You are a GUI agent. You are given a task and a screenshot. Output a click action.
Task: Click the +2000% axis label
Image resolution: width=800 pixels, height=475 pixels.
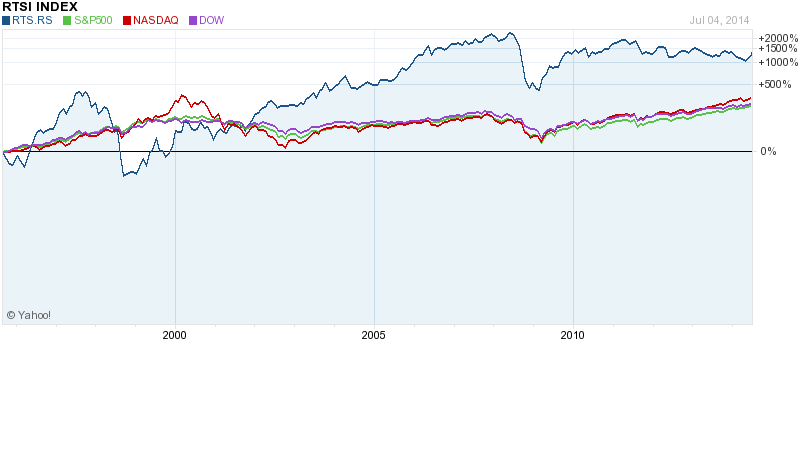click(778, 38)
